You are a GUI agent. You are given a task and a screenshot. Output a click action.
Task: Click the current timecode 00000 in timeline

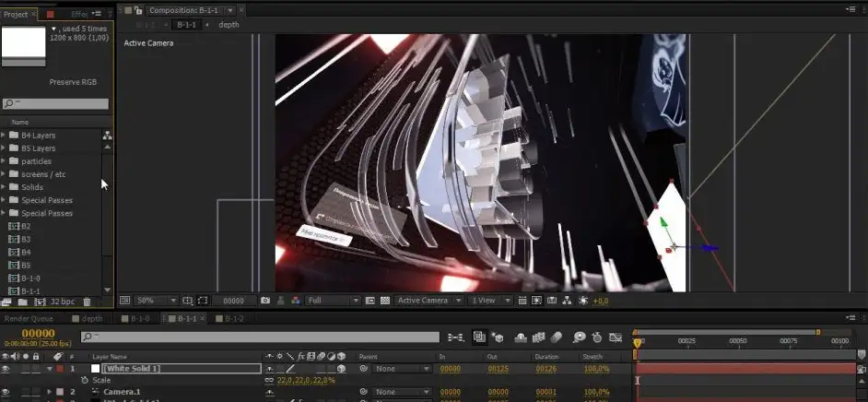[38, 334]
